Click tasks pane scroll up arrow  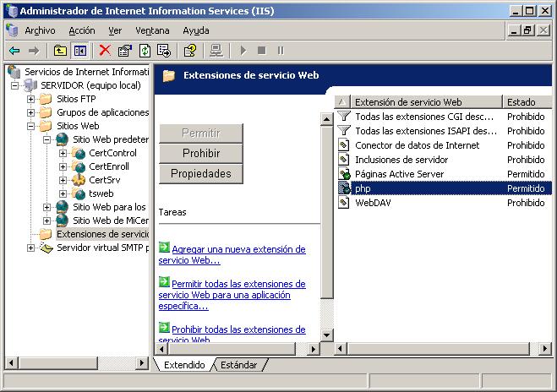tap(326, 119)
